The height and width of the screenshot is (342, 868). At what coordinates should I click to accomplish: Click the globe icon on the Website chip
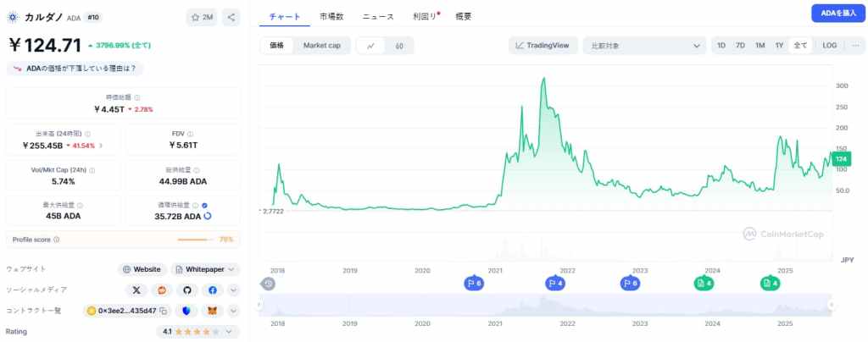[x=127, y=270]
